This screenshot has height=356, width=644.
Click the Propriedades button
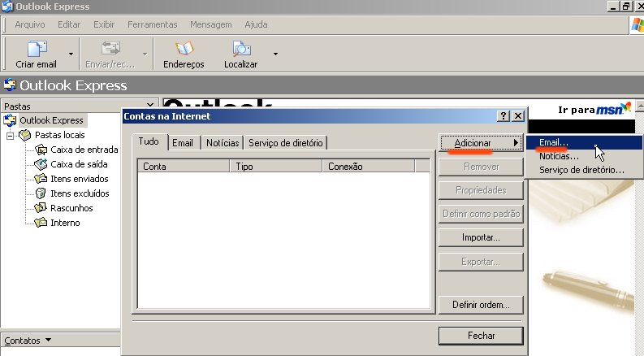(481, 190)
